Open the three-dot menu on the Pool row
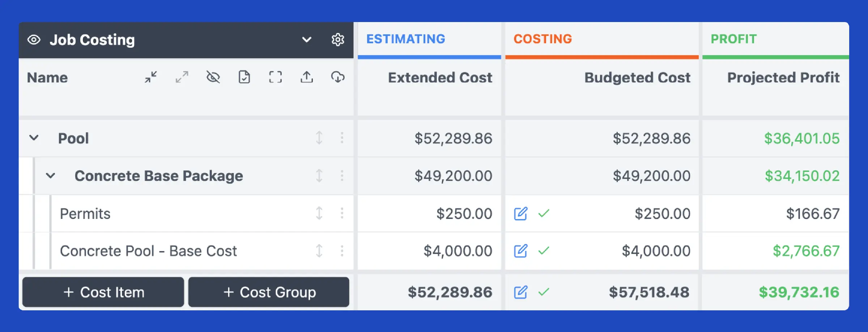The image size is (868, 332). point(341,138)
